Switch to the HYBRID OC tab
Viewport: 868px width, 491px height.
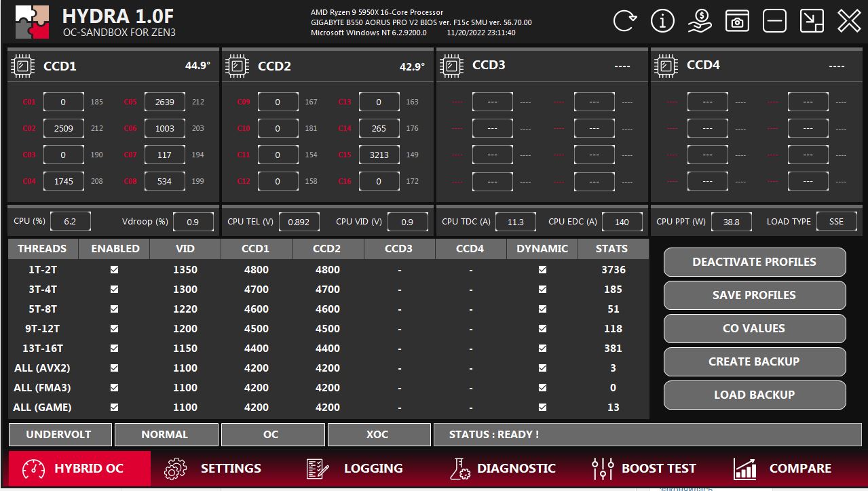point(79,469)
